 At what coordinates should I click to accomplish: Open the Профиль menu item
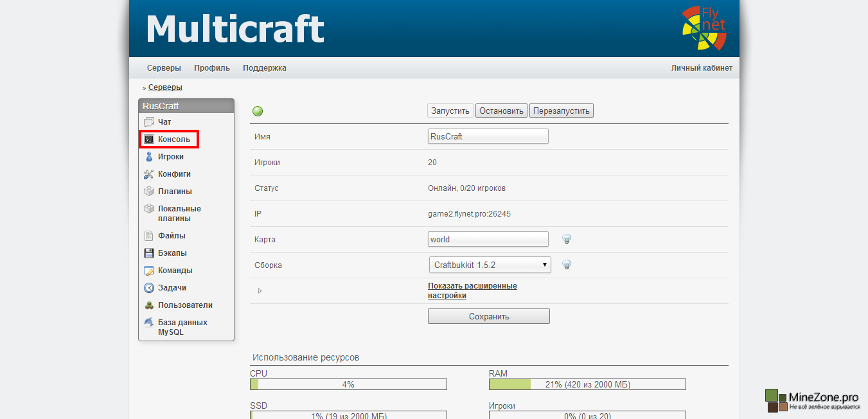pos(212,68)
